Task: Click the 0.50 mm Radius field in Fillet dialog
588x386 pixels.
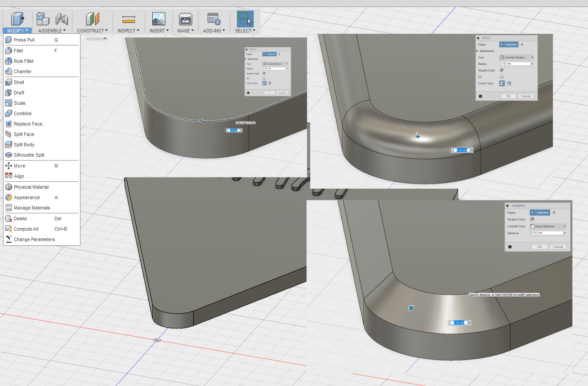Action: click(515, 64)
